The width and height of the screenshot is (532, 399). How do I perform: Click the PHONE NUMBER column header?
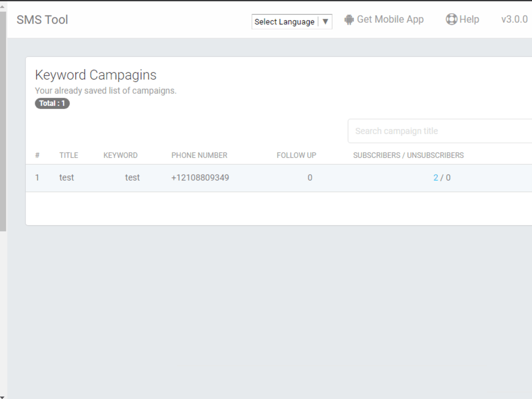pos(199,155)
